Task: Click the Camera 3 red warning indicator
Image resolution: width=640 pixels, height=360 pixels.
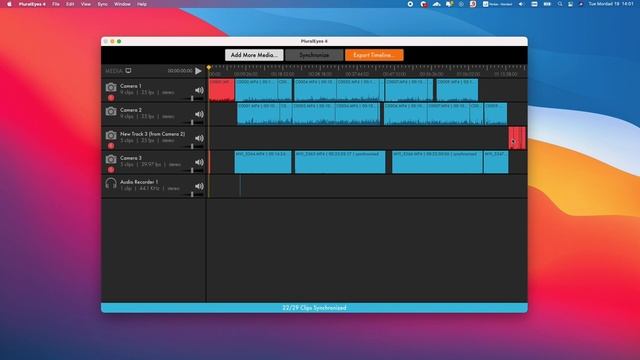Action: [x=111, y=170]
